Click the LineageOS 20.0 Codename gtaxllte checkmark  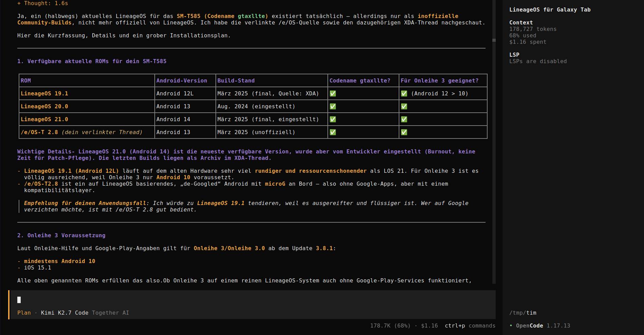tap(333, 107)
